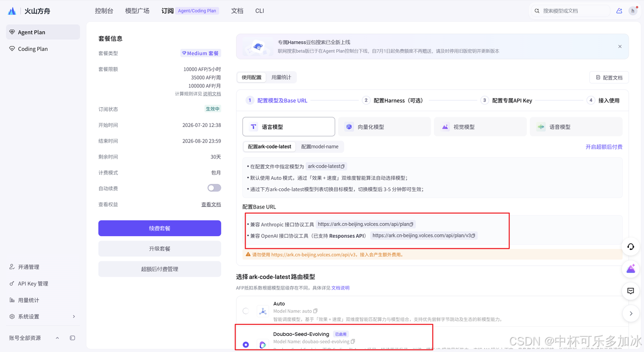Copy the Anthropic-compatible Base URL
The width and height of the screenshot is (644, 352).
pos(412,224)
